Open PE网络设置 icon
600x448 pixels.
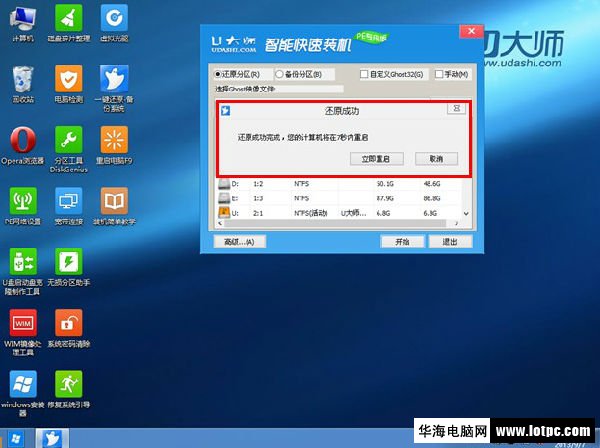point(23,207)
